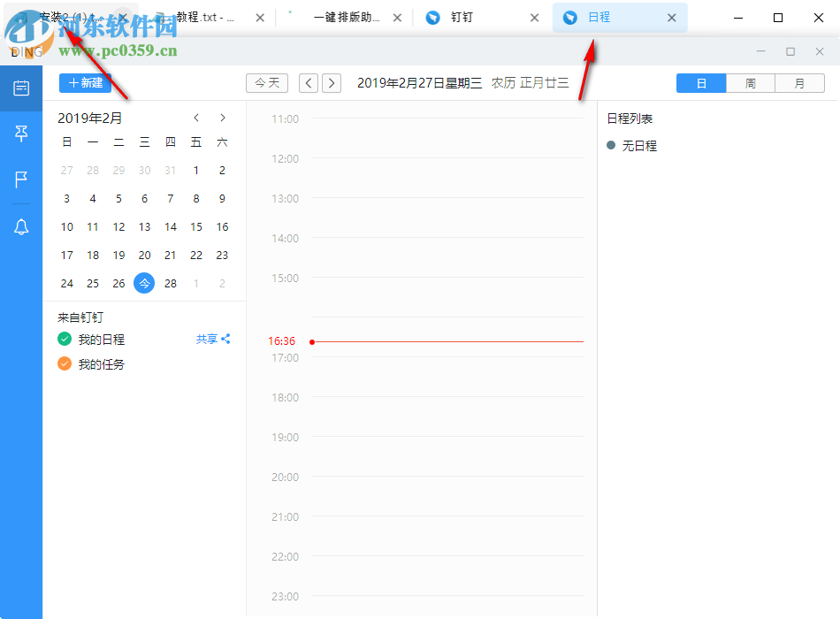Viewport: 840px width, 619px height.
Task: Select February 28 in the mini calendar
Action: tap(170, 283)
